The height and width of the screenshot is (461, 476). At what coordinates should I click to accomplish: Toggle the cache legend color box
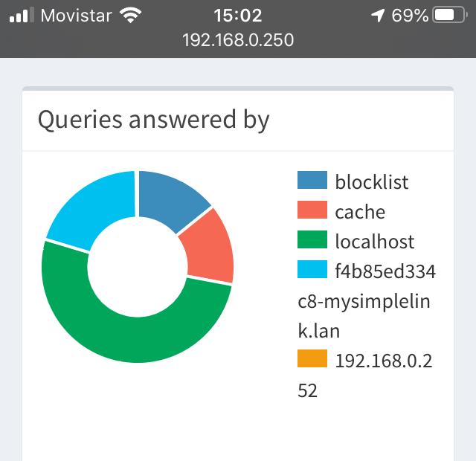pos(312,210)
